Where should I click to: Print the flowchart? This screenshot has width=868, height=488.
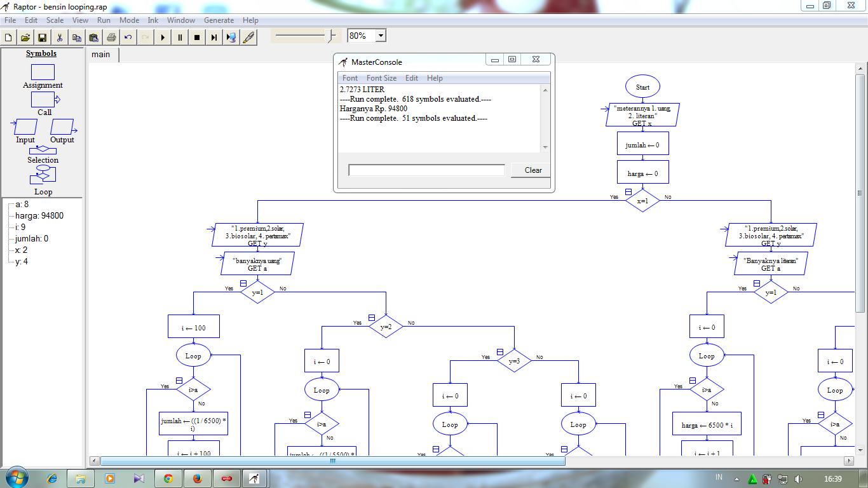pyautogui.click(x=111, y=37)
